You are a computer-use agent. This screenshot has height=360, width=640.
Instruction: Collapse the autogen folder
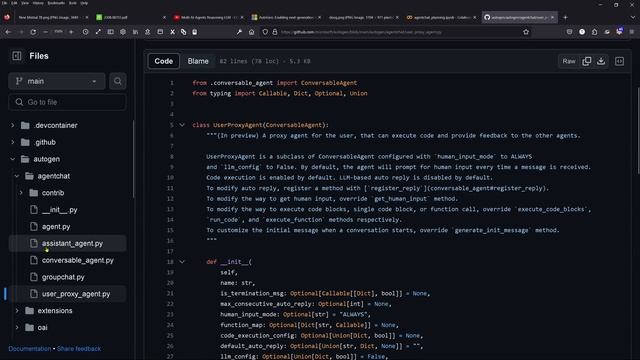coord(12,159)
